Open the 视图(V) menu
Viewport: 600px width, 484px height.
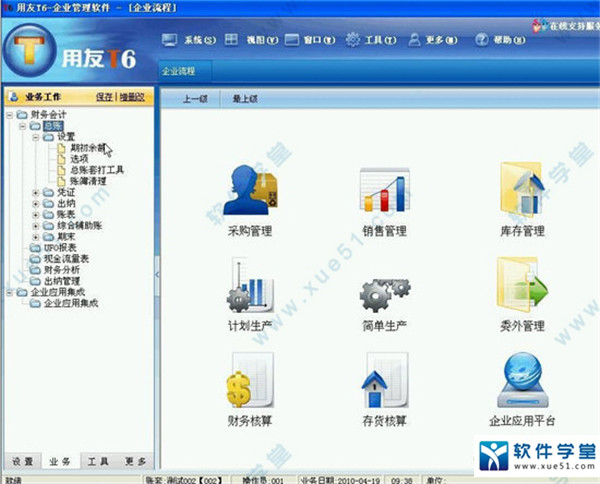(262, 40)
